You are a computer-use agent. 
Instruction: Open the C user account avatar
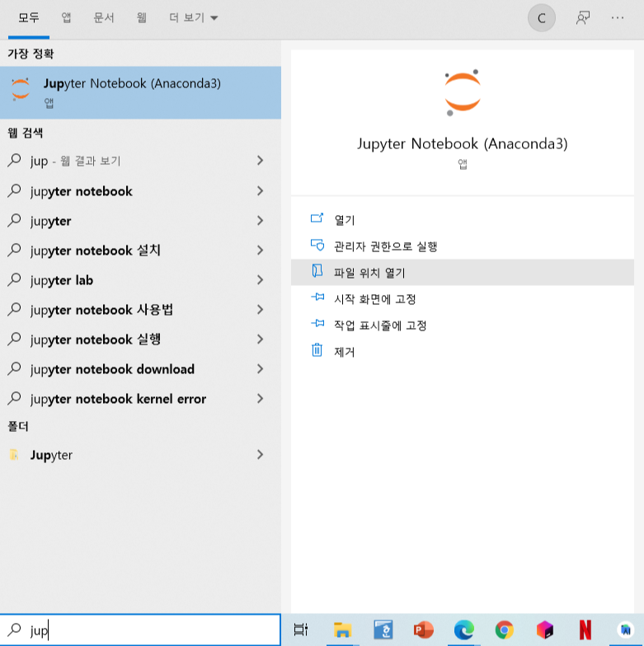point(541,18)
